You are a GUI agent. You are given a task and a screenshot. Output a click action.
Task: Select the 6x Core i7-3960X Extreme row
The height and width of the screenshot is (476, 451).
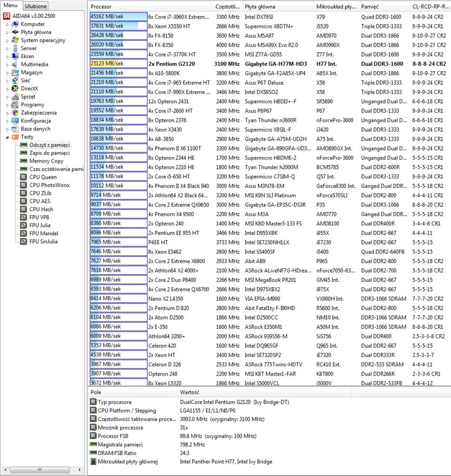coord(269,17)
